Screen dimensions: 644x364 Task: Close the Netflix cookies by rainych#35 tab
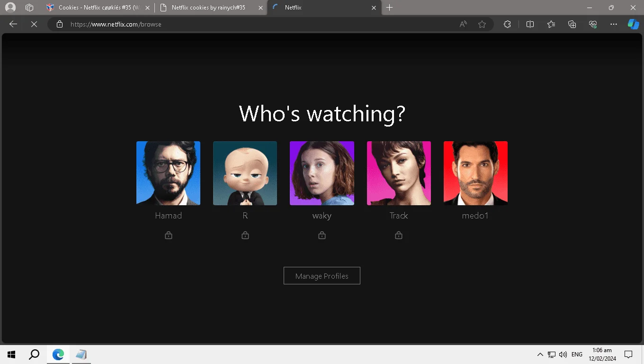point(260,8)
